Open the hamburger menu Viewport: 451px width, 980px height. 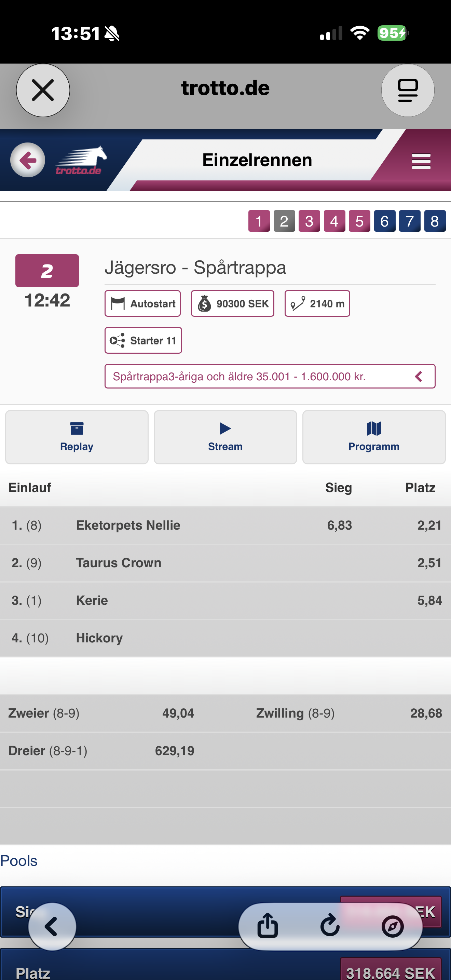[421, 161]
